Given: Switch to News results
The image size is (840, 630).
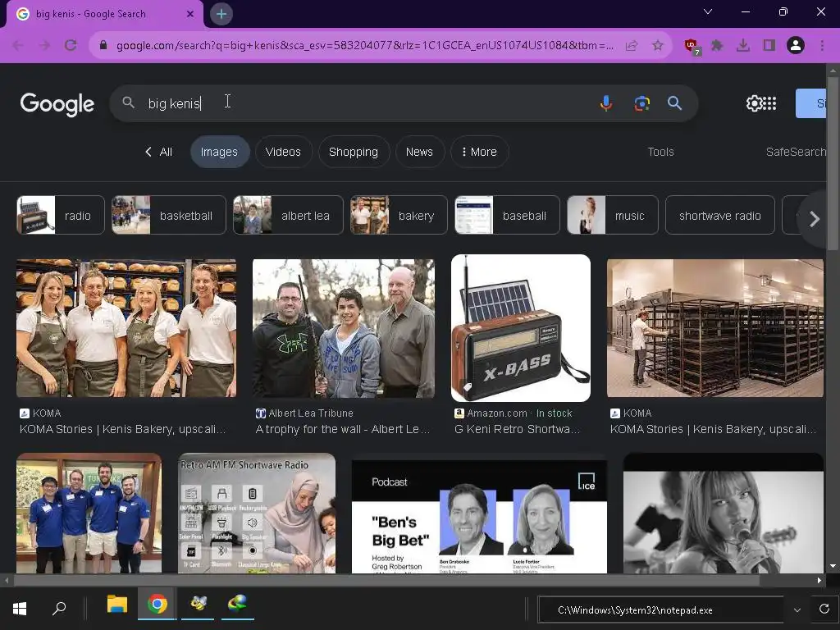Looking at the screenshot, I should point(419,152).
